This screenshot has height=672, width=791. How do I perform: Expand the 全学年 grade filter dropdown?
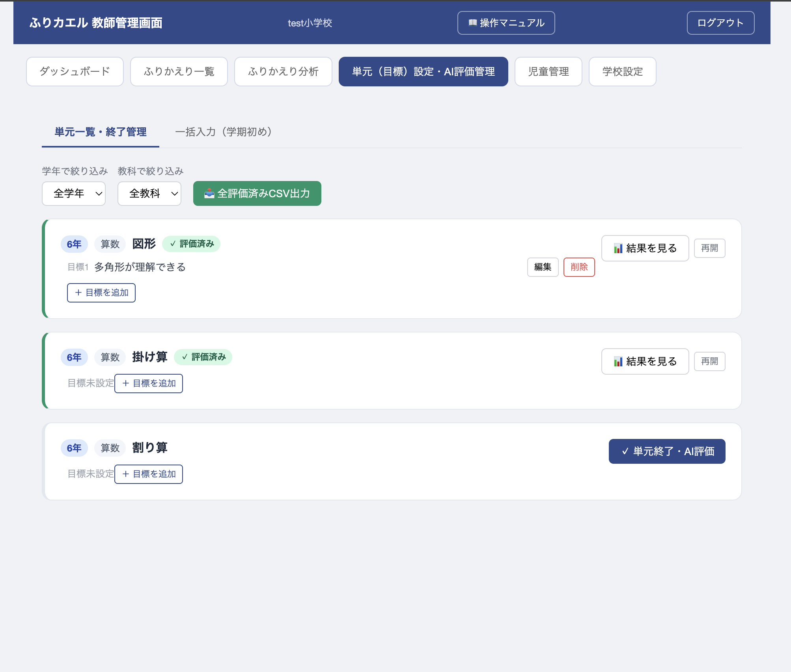click(74, 194)
